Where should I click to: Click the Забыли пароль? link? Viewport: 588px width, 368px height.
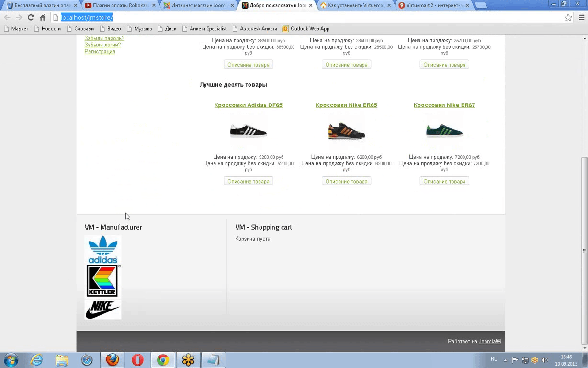(104, 38)
